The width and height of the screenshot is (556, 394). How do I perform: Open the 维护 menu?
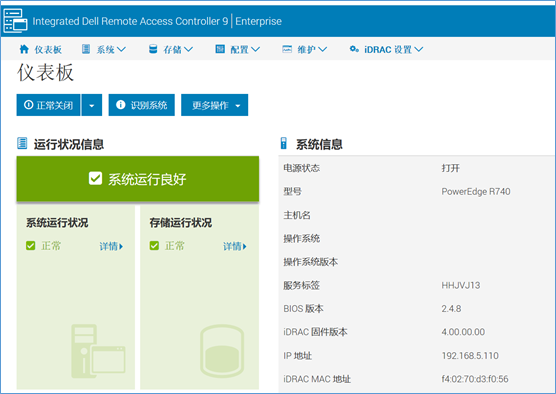(305, 49)
